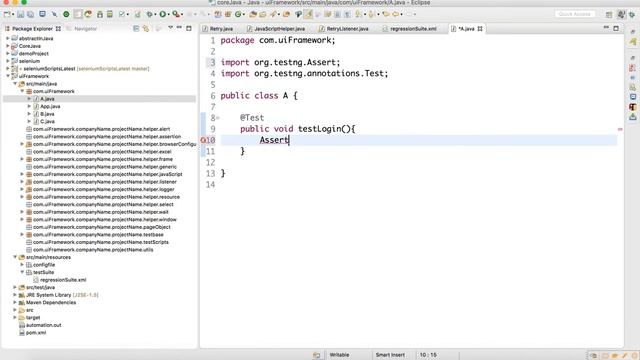Collapse the uiFramework project
Viewport: 640px width, 360px height.
tap(8, 76)
